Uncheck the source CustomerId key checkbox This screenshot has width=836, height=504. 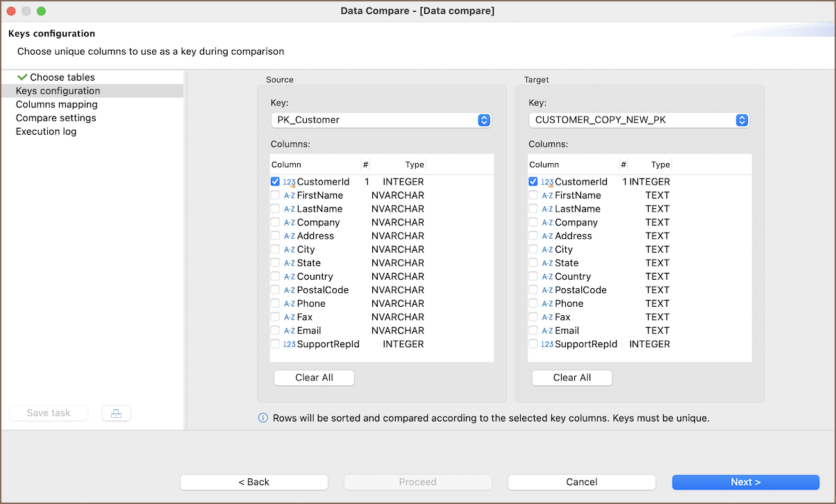point(276,182)
